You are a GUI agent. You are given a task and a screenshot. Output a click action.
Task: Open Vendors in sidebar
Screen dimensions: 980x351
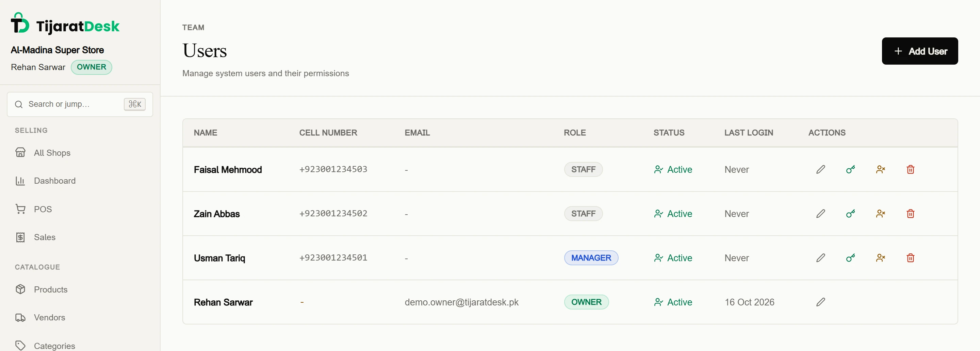coord(80,317)
